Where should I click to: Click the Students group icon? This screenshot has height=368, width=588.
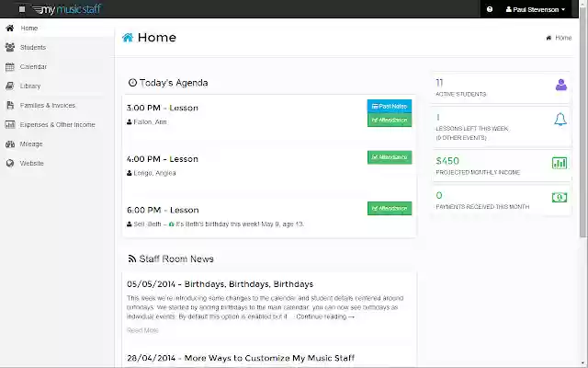coord(10,47)
